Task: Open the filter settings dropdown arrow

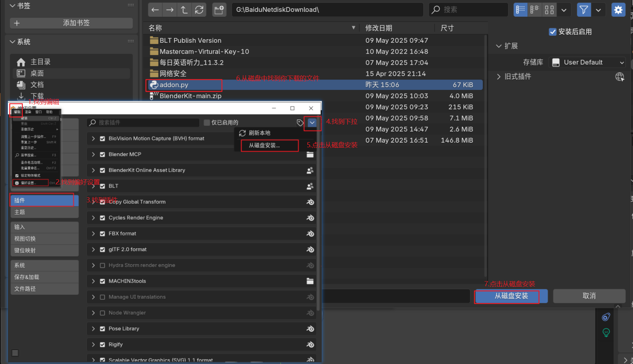Action: 598,10
